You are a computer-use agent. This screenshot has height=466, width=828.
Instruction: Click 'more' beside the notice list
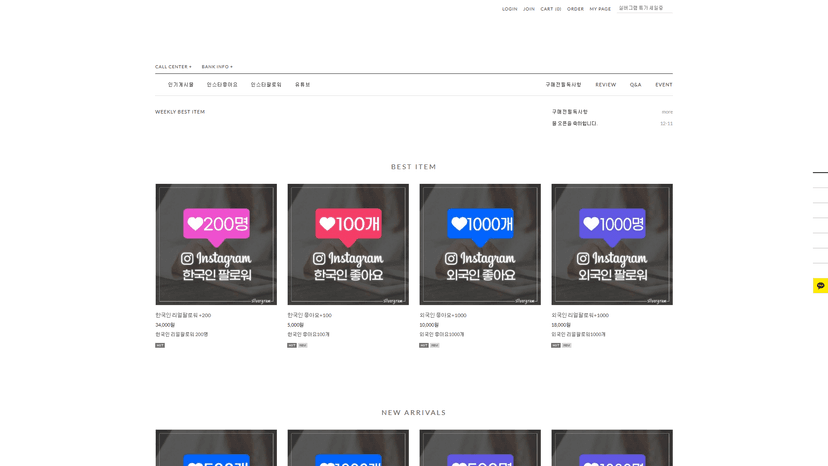[667, 112]
